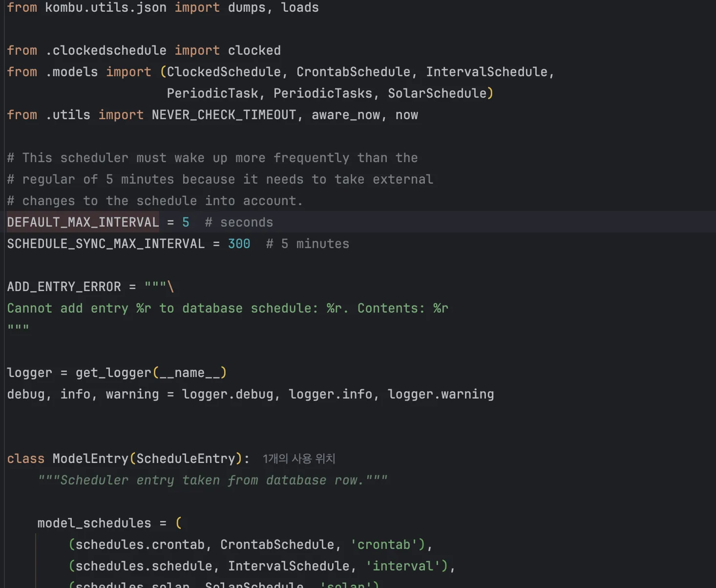Image resolution: width=716 pixels, height=588 pixels.
Task: Click the value 300 on SCHEDULE_SYNC_MAX_INTERVAL
Action: (239, 243)
